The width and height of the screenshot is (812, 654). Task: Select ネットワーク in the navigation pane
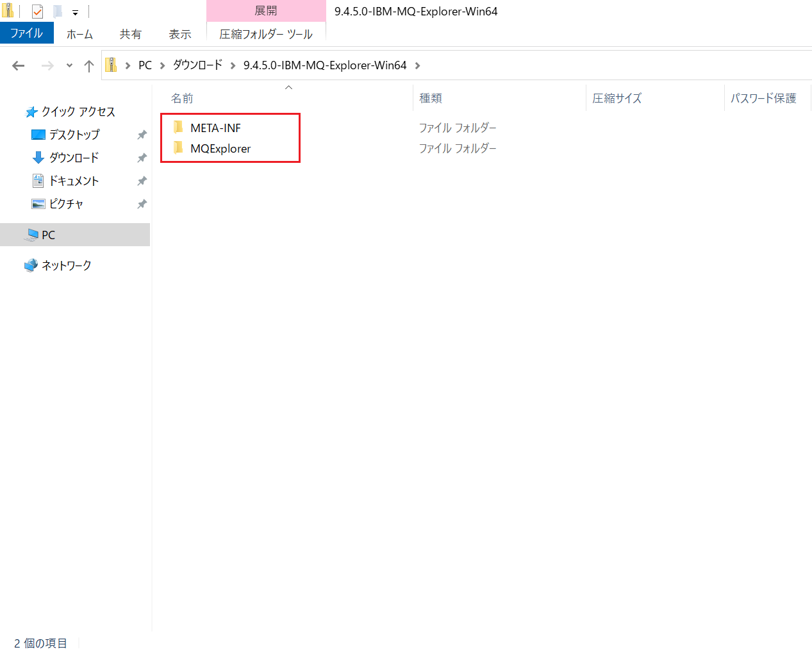[x=67, y=265]
